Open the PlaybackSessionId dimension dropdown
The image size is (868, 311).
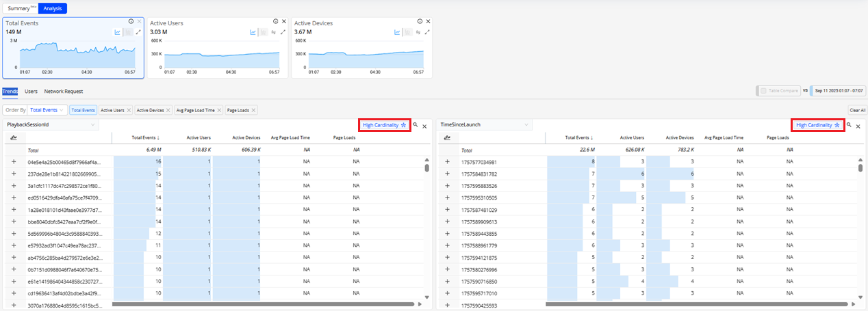[51, 125]
